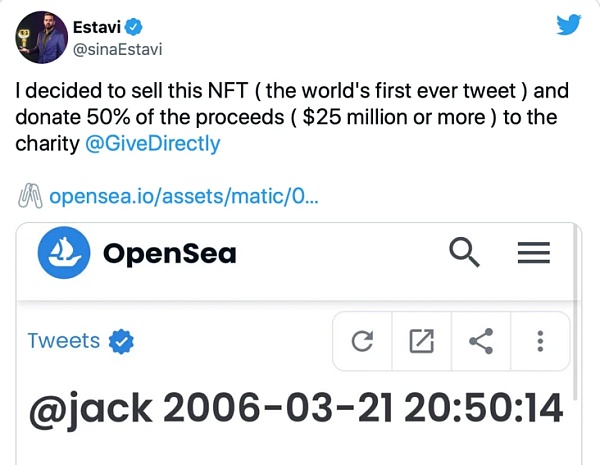Image resolution: width=600 pixels, height=465 pixels.
Task: Expand the three-dot more options menu
Action: tap(540, 342)
